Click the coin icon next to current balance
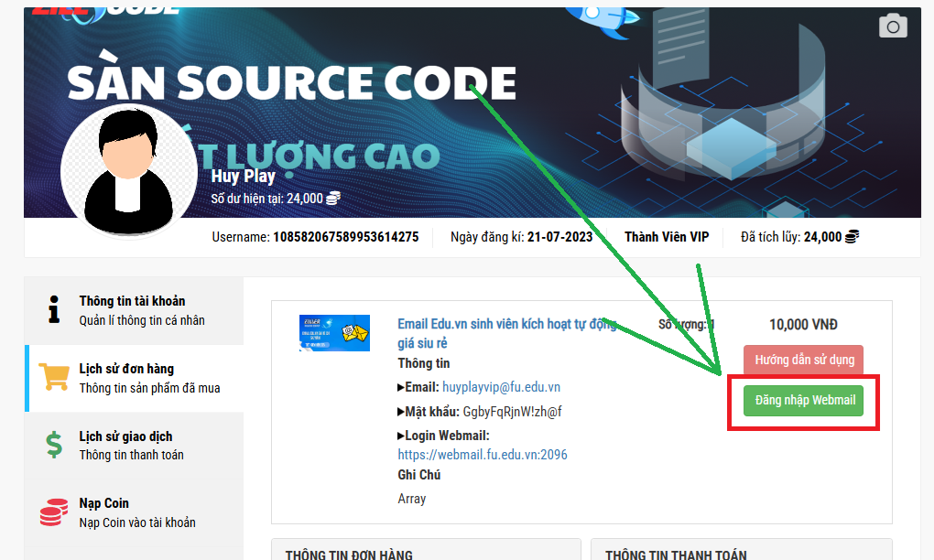 tap(333, 199)
